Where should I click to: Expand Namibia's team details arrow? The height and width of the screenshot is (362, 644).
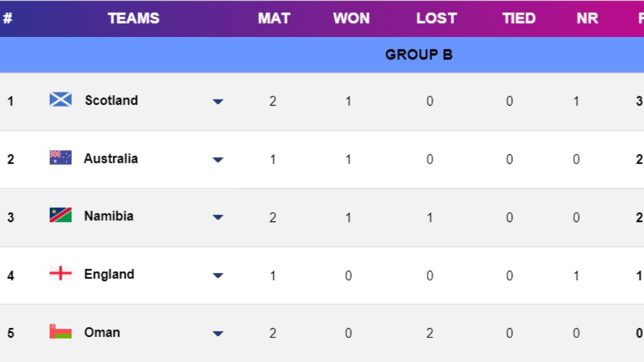218,217
